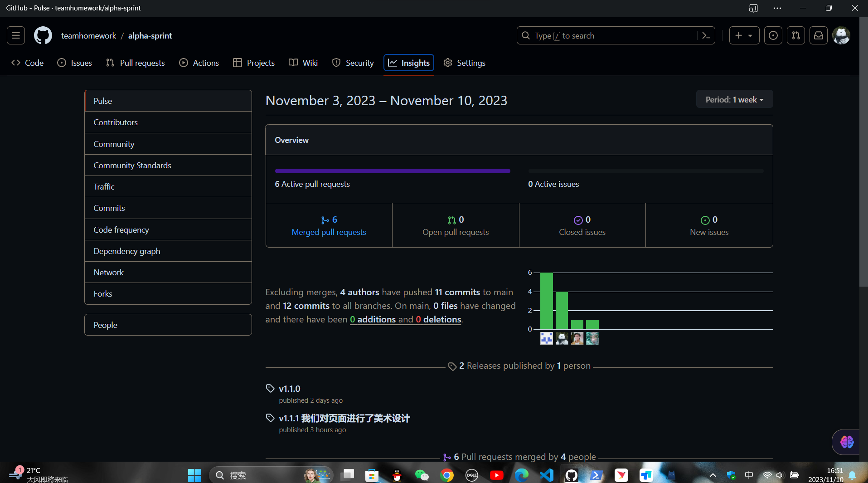Open the notifications inbox icon
Screen dimensions: 868x483
[819, 35]
